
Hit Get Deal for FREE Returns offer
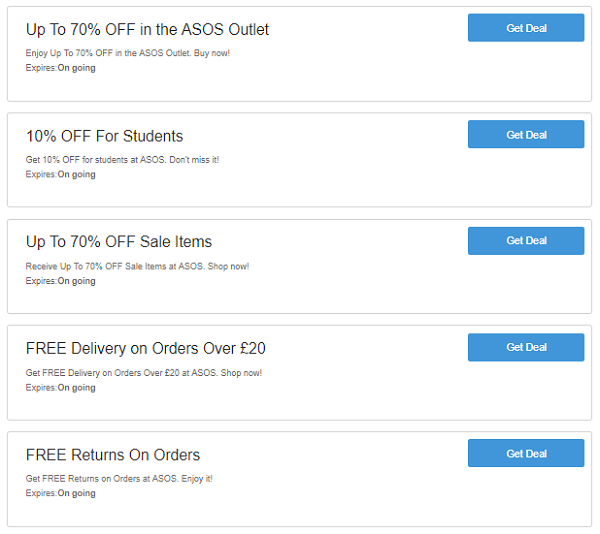[525, 453]
